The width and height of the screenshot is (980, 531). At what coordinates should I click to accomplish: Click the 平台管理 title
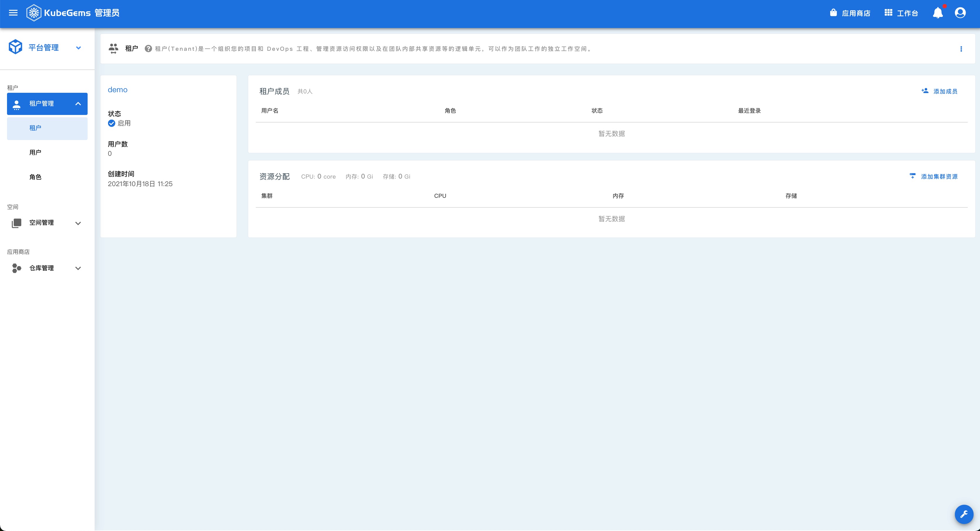[x=44, y=48]
